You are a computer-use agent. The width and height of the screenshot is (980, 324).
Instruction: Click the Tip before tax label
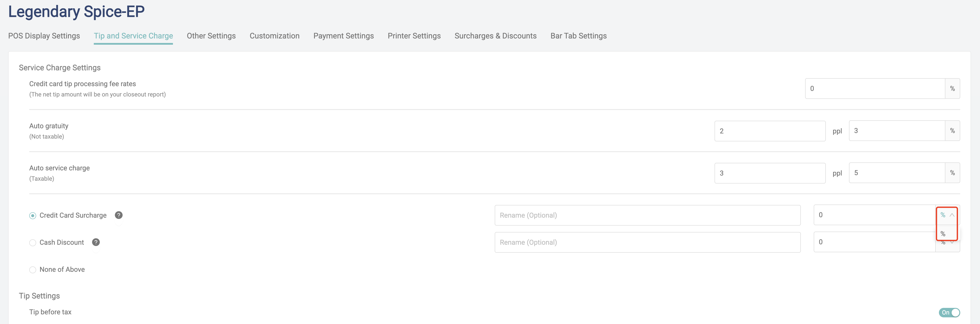50,312
